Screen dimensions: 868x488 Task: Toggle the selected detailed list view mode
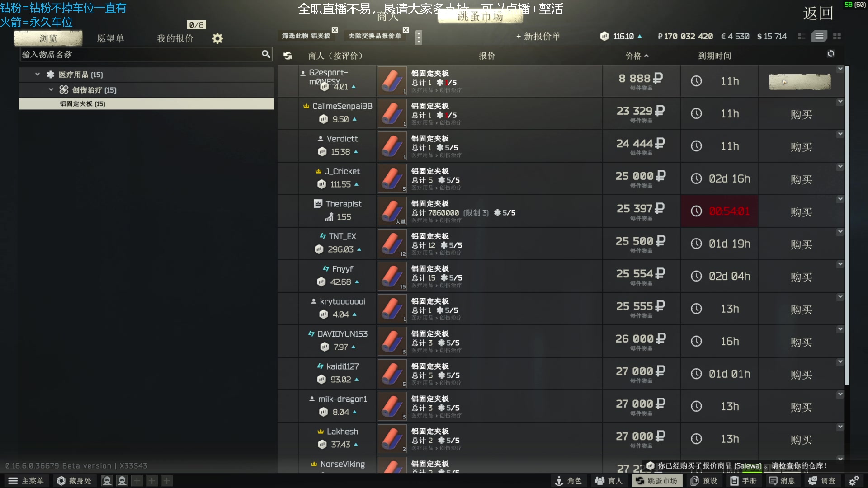click(x=819, y=36)
